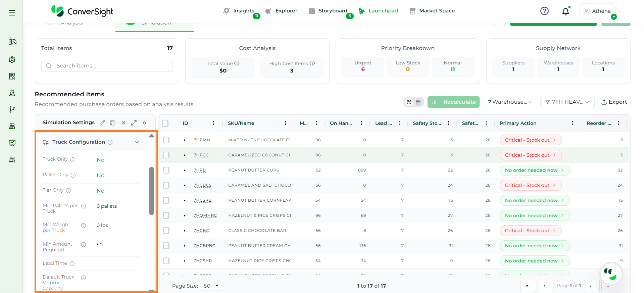Open the hamburger menu icon
The width and height of the screenshot is (644, 293).
pyautogui.click(x=12, y=13)
